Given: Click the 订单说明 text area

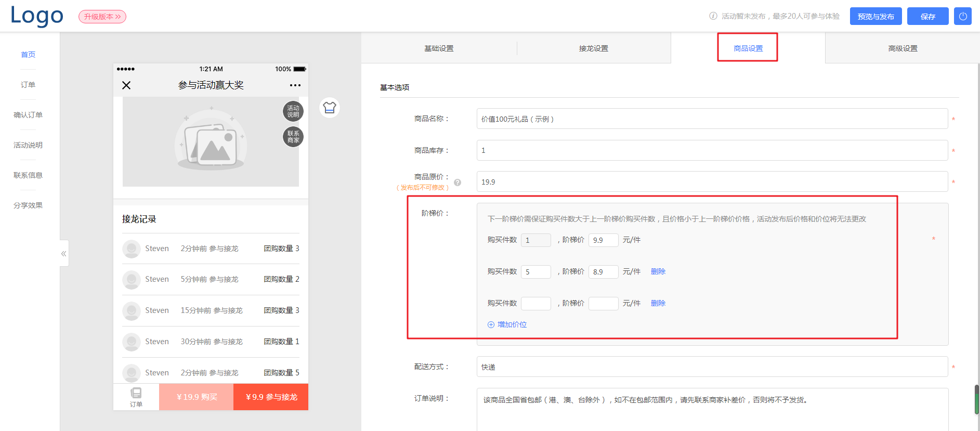Looking at the screenshot, I should (x=712, y=410).
